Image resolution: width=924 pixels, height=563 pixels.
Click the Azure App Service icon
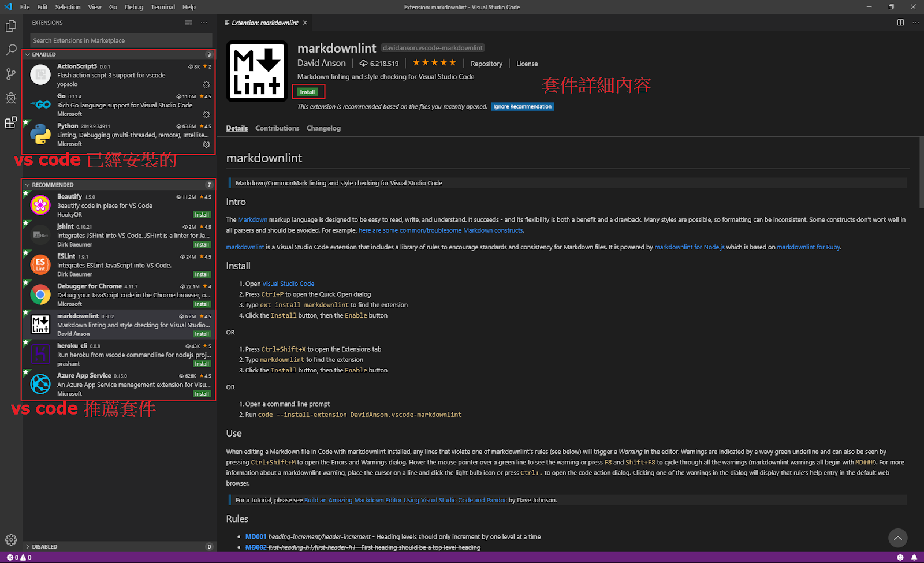click(x=40, y=384)
